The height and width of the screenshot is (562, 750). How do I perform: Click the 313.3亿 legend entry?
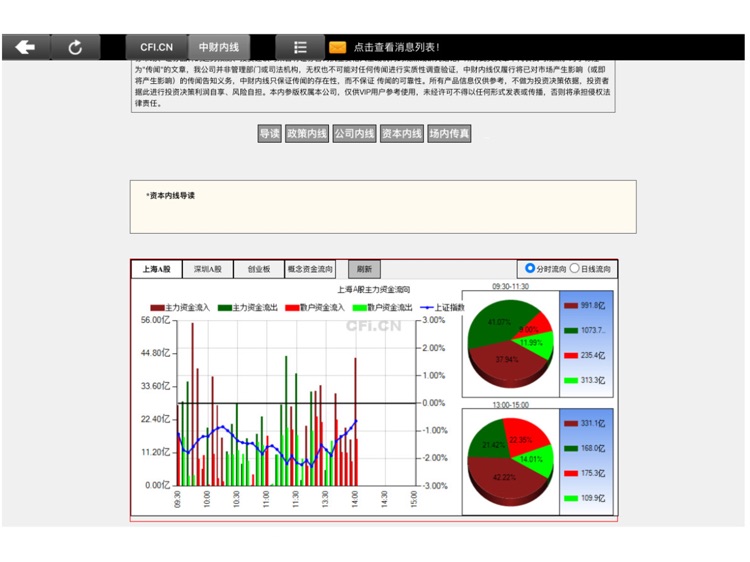585,380
